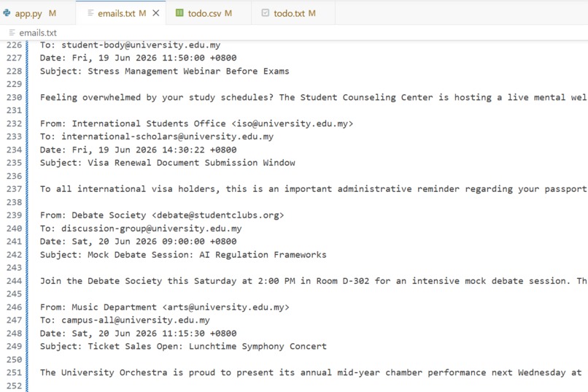Click the discussion-group@university.edu.my address

click(152, 228)
